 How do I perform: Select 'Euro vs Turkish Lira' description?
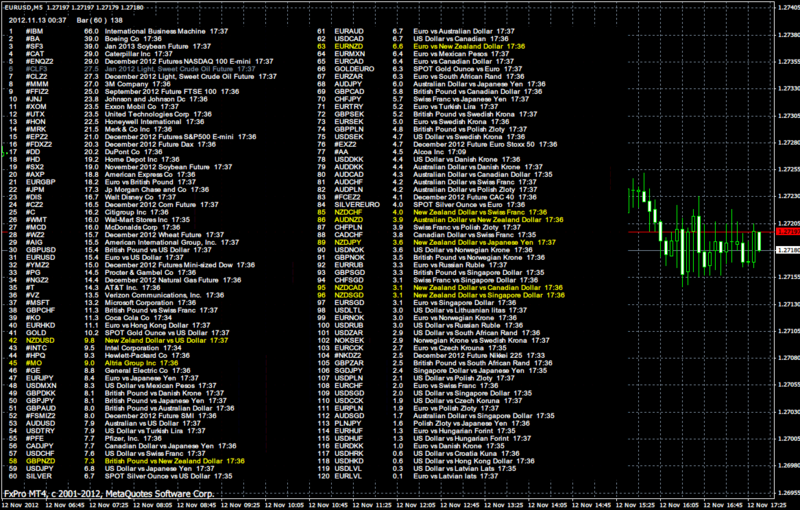click(444, 107)
